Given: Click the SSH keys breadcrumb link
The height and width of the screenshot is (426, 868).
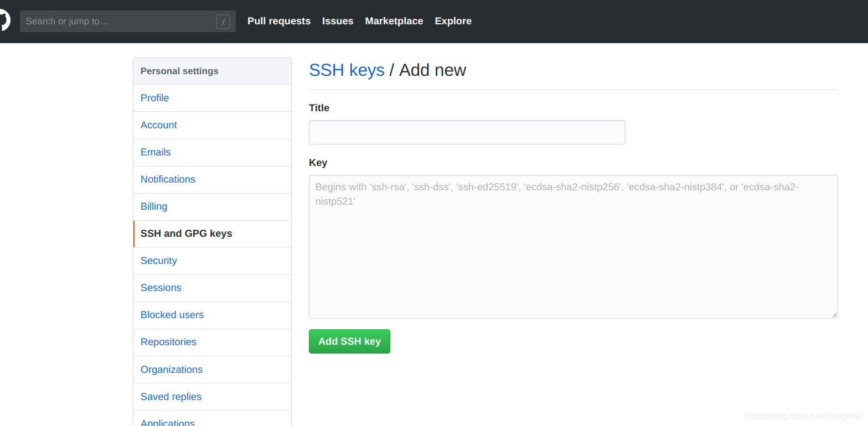Looking at the screenshot, I should (347, 70).
